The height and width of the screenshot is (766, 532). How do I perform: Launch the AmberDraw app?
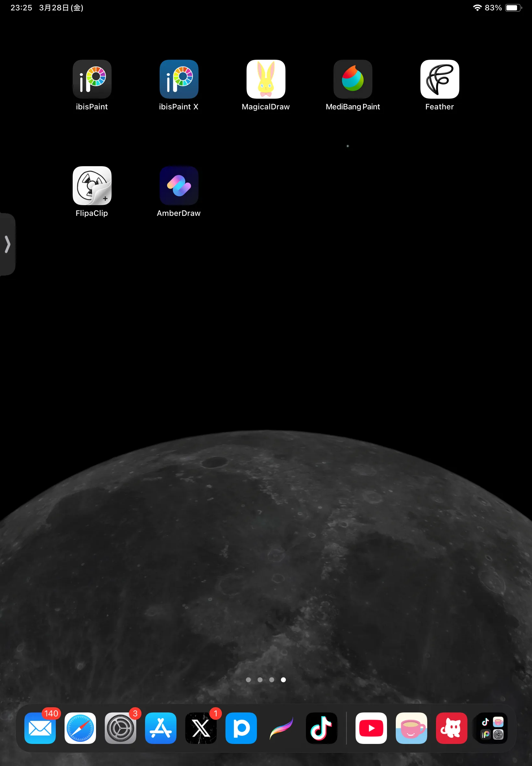pyautogui.click(x=179, y=185)
